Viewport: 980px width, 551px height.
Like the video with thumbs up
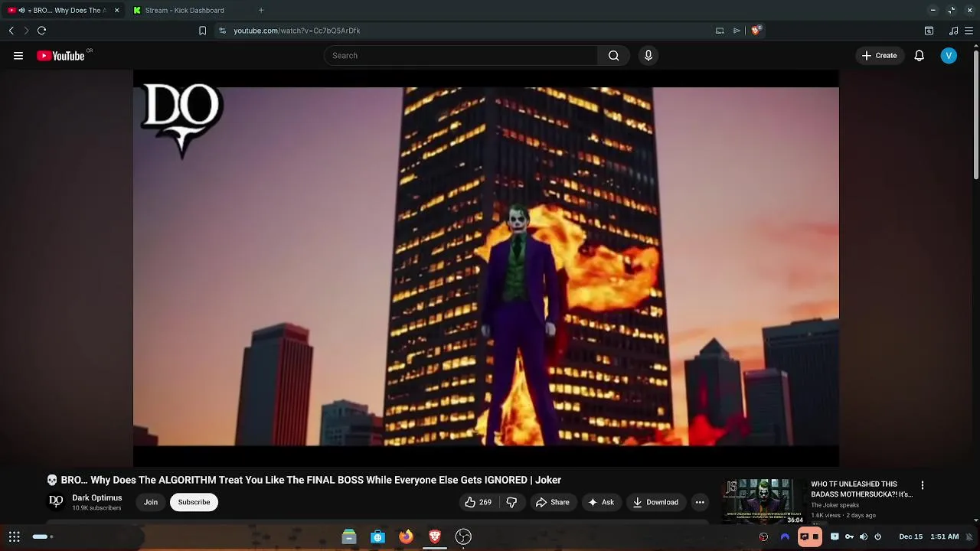478,502
